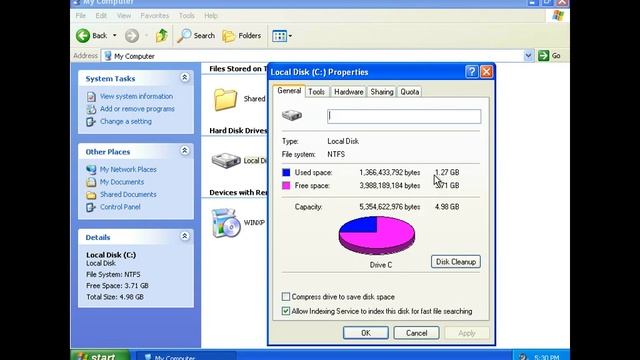Click the OK button

[366, 333]
